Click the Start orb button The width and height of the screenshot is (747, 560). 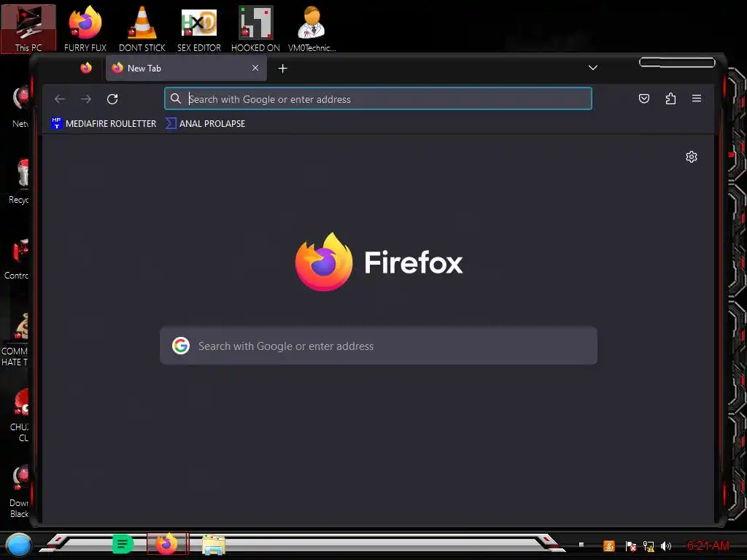18,545
